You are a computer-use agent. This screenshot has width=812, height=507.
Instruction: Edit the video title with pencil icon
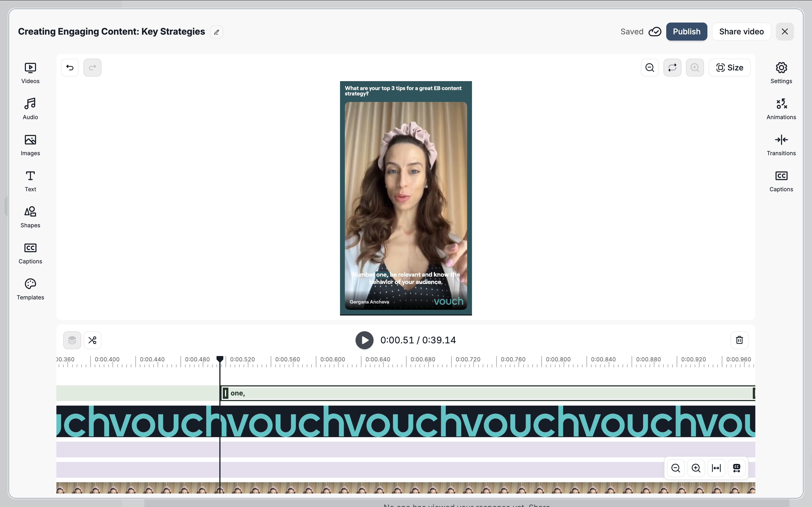pos(217,32)
